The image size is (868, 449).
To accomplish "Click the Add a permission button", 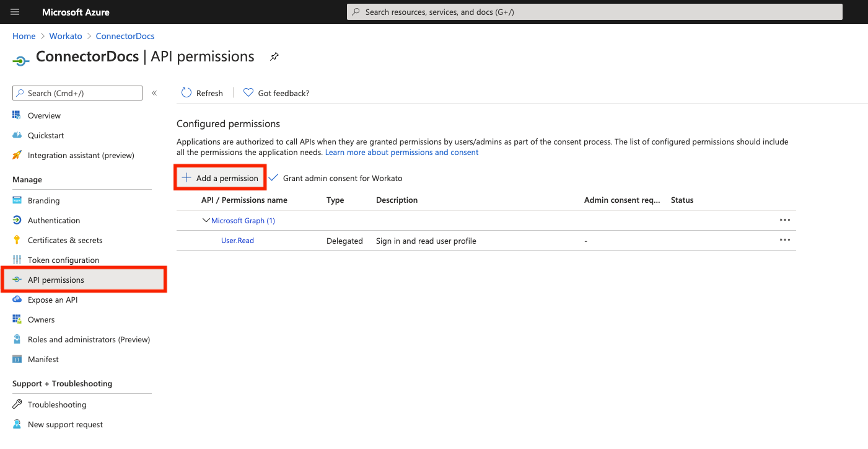I will (x=221, y=178).
